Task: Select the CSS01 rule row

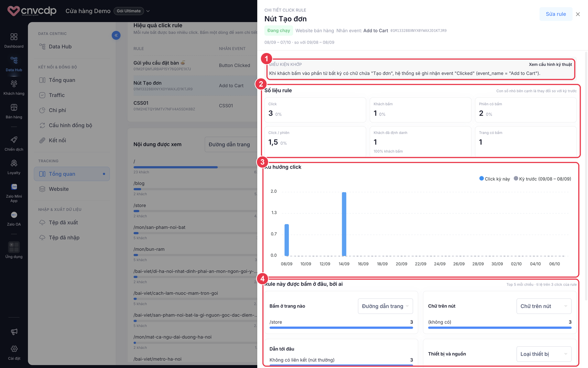Action: click(x=195, y=106)
